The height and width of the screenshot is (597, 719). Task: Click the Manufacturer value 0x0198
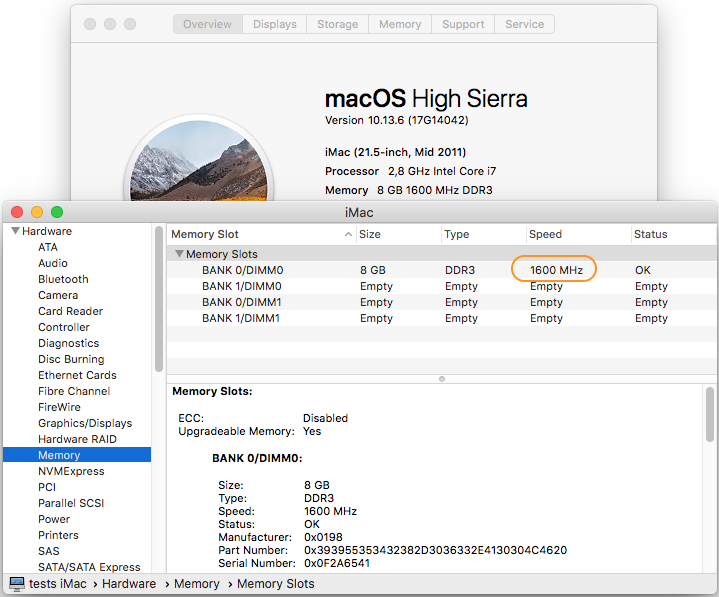[x=323, y=537]
